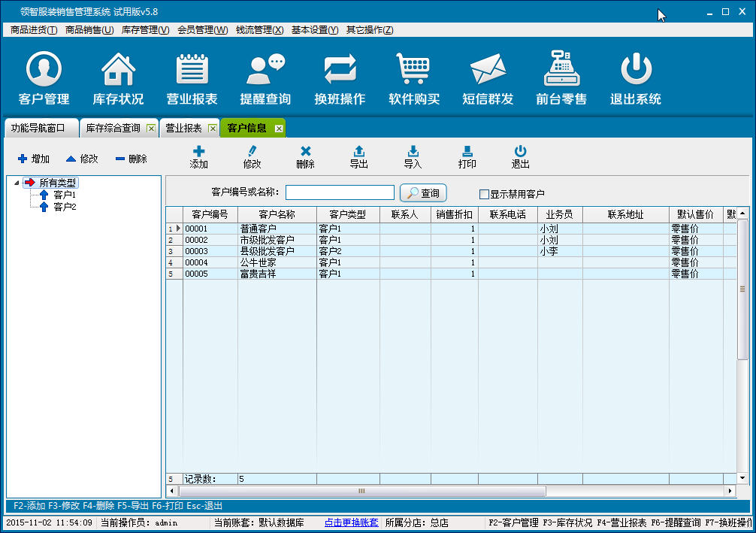Click 退出系统 power icon
This screenshot has width=756, height=533.
636,79
